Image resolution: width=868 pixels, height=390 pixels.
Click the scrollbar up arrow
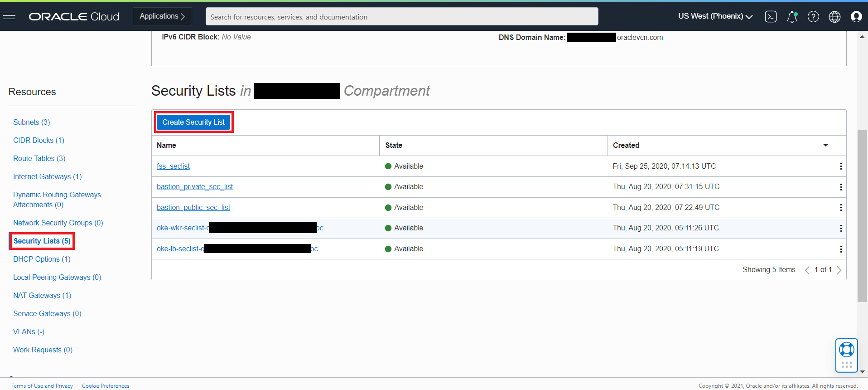(x=862, y=37)
